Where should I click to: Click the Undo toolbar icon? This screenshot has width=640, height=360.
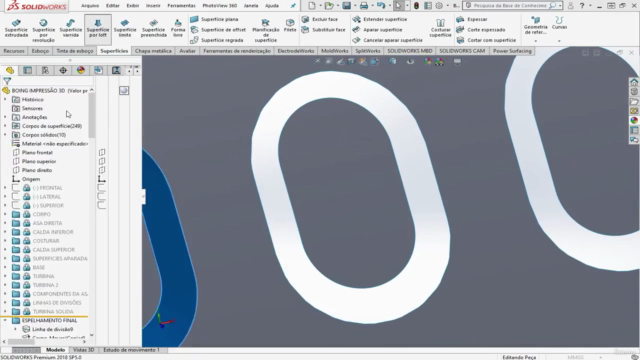click(381, 6)
